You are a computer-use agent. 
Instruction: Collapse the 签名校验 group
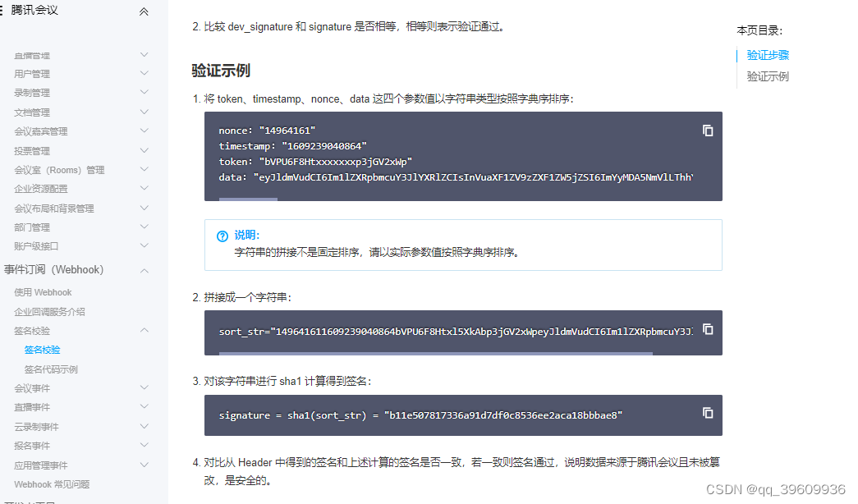coord(144,330)
